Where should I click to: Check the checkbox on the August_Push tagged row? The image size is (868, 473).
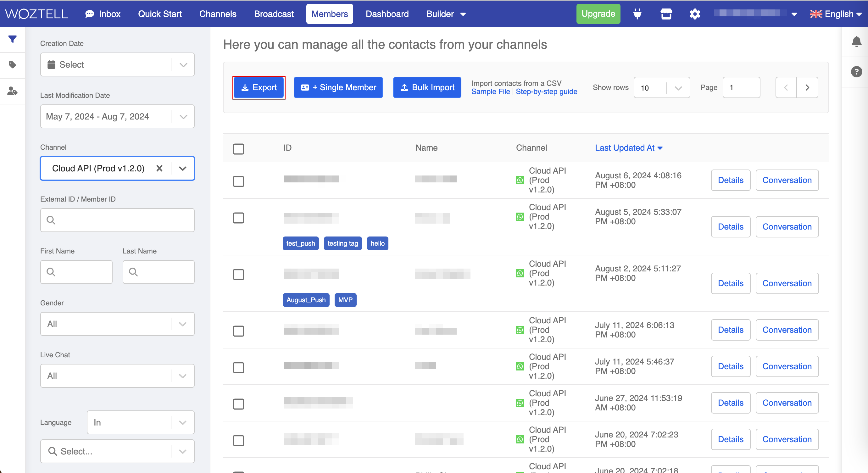[239, 275]
